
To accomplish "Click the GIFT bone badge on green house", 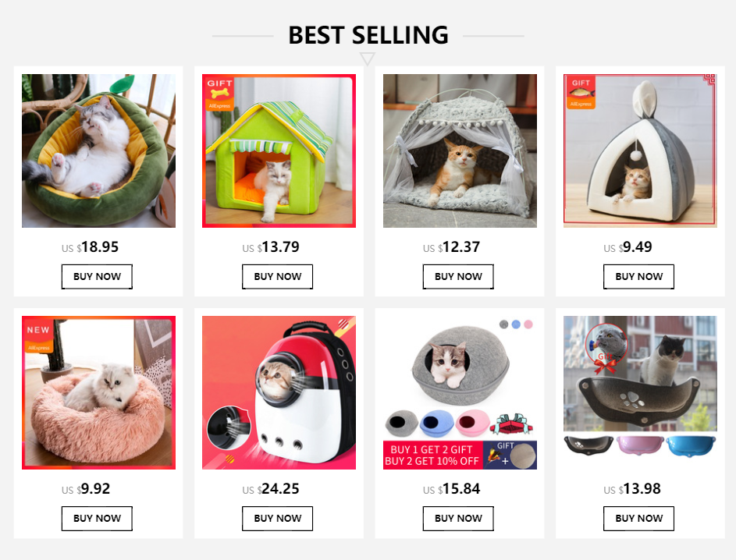I will click(x=219, y=94).
